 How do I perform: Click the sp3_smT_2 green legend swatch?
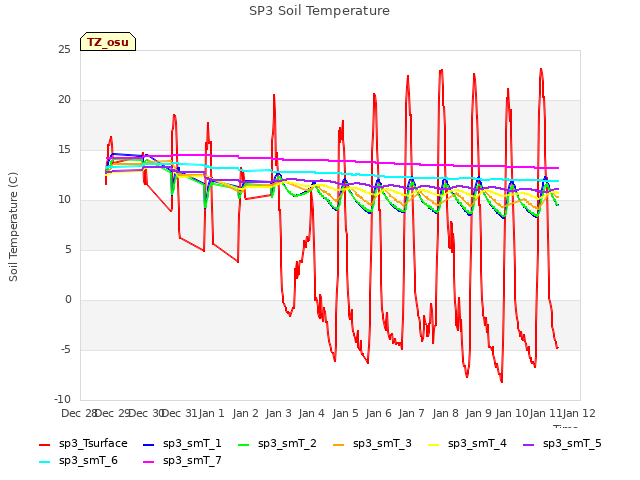(x=244, y=444)
